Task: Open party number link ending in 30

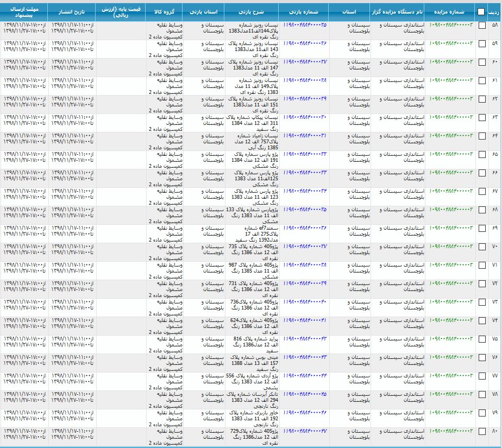Action: 305,117
